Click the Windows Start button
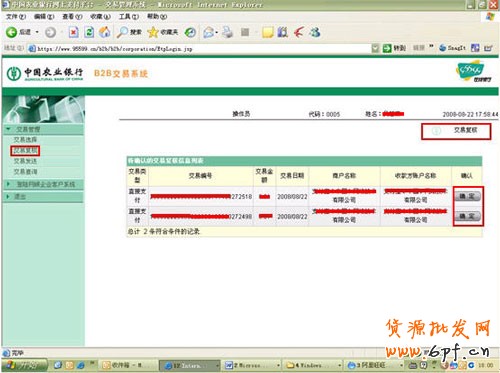The image size is (500, 373). tap(24, 365)
